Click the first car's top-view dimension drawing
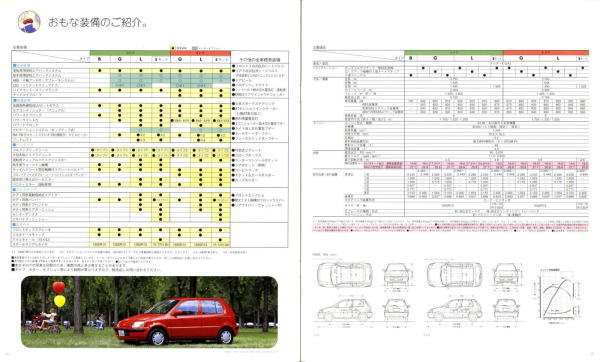Screen dimensions: 600x362 (x=344, y=274)
